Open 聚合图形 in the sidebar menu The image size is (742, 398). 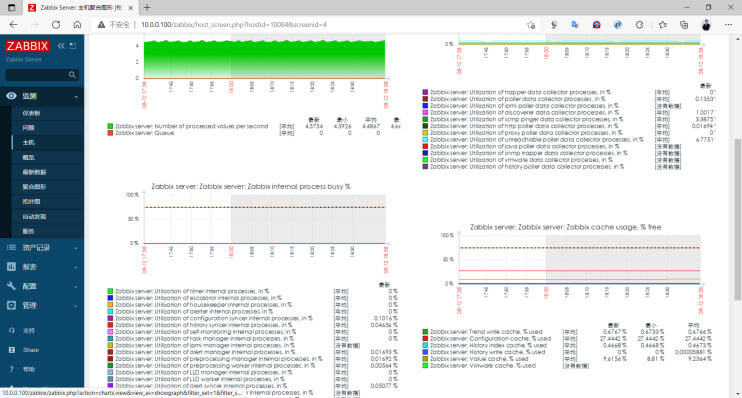click(x=34, y=187)
